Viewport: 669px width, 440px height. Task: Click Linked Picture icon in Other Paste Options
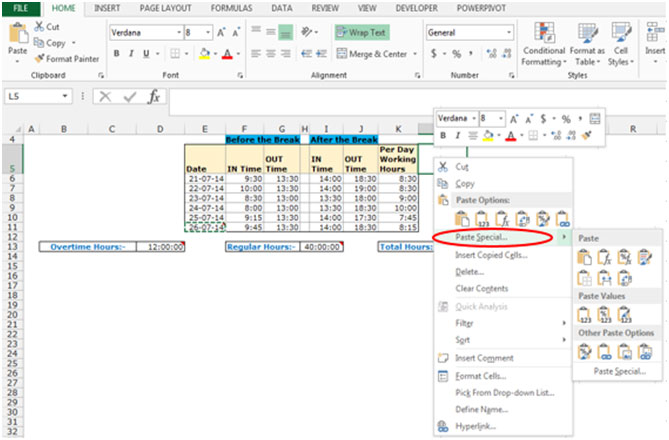click(645, 352)
